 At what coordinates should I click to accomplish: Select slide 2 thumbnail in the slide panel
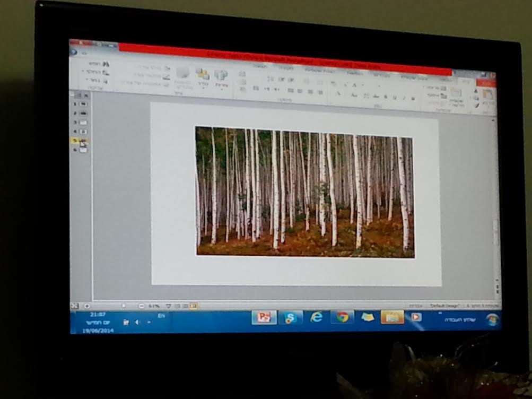pos(83,113)
